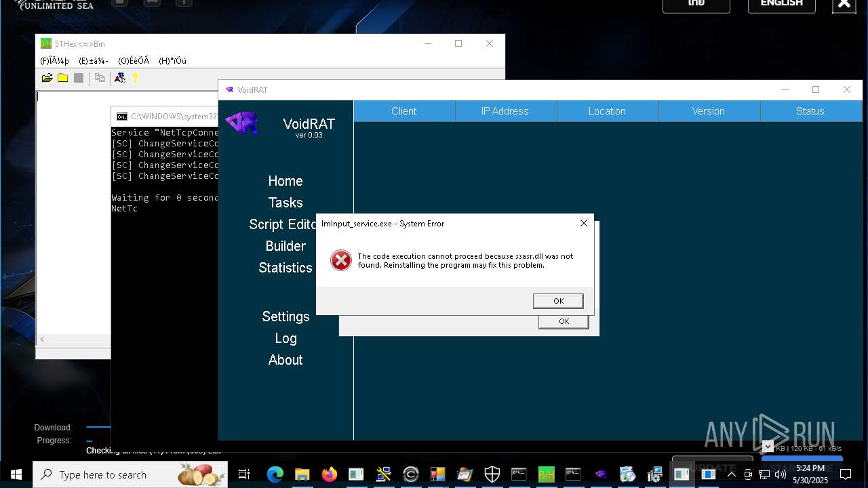868x488 pixels.
Task: Open Firefox from taskbar
Action: pos(329,474)
